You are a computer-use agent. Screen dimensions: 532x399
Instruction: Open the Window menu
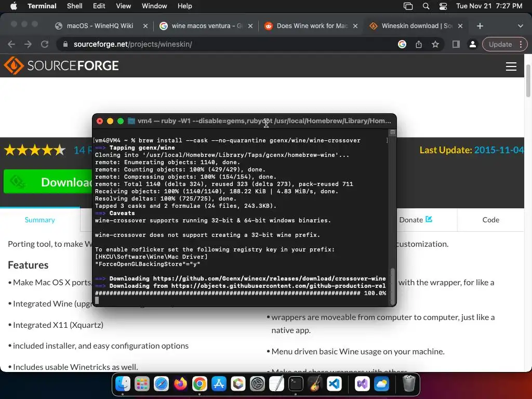coord(154,6)
